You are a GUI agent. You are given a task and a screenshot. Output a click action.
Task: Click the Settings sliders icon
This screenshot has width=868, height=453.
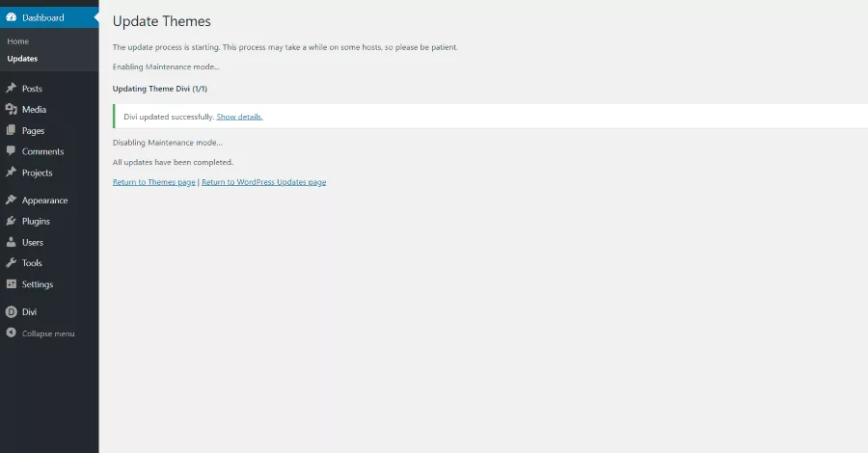click(11, 283)
